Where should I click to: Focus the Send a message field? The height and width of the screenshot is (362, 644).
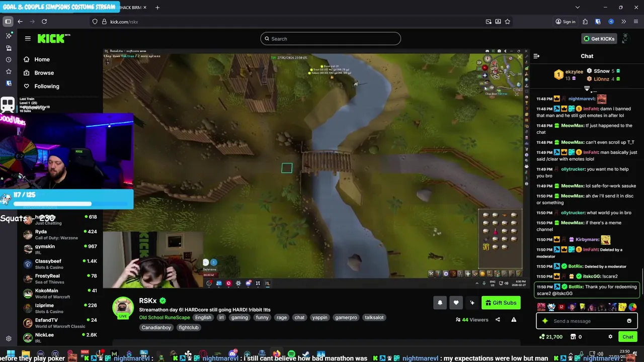tap(587, 321)
